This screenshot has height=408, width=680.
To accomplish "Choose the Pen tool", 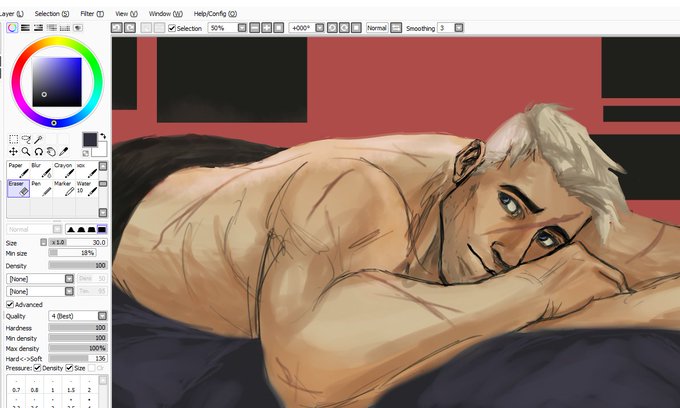I will [41, 189].
